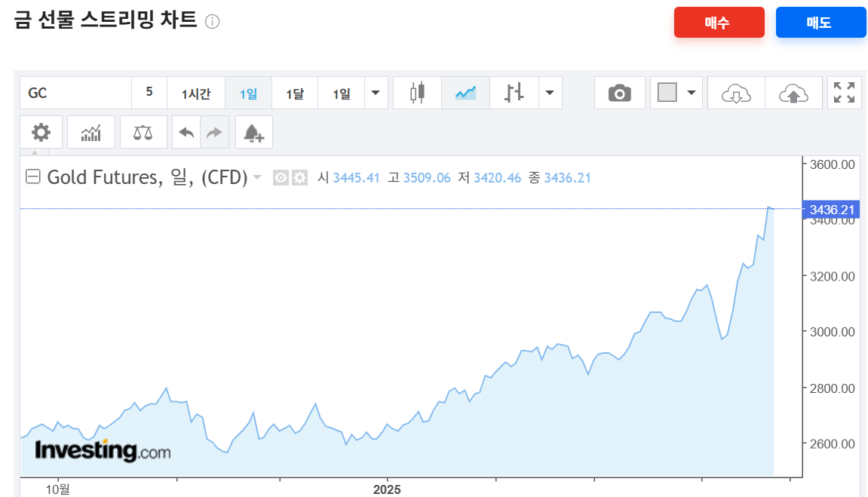Click the open value 3445.41
This screenshot has height=497, width=868.
click(x=356, y=178)
